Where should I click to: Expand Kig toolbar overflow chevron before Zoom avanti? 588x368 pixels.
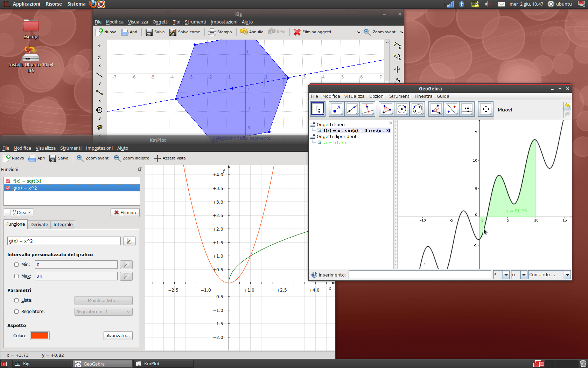pyautogui.click(x=358, y=32)
